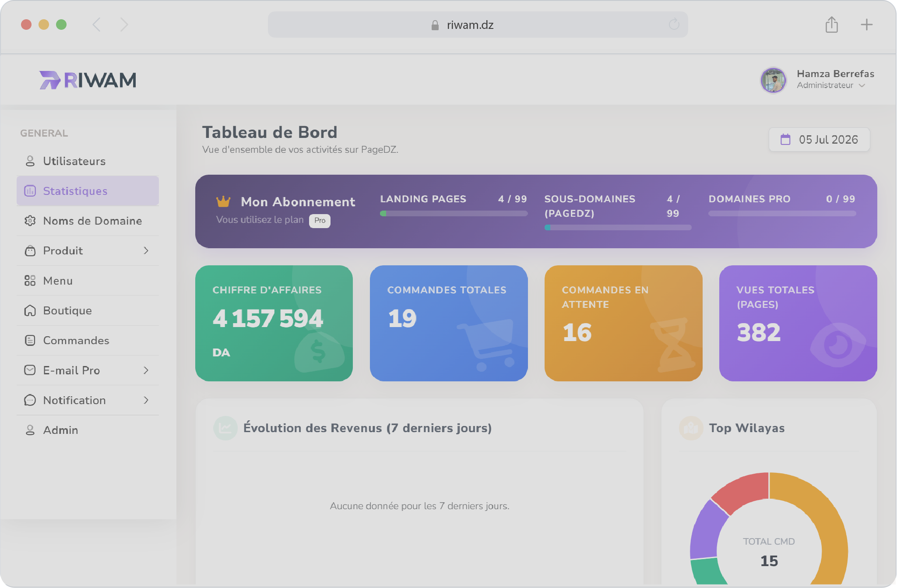Screen dimensions: 897x588
Task: Open the Chiffre d'Affaires card
Action: coord(274,323)
